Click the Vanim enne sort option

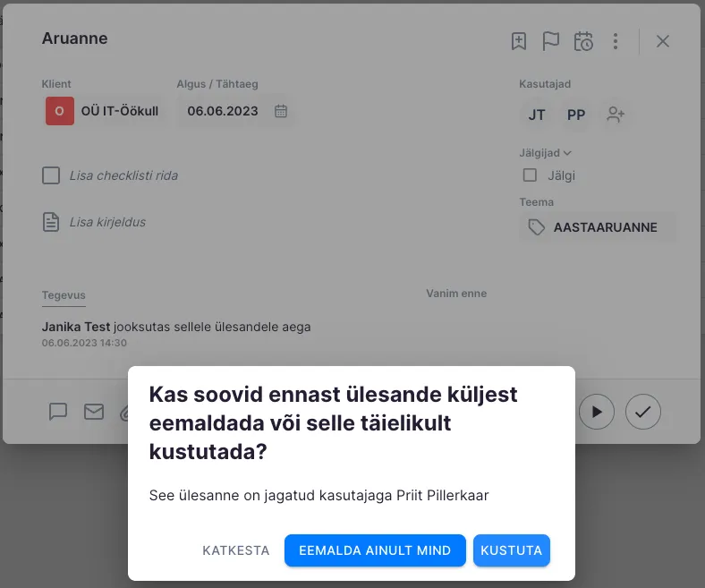pos(456,294)
